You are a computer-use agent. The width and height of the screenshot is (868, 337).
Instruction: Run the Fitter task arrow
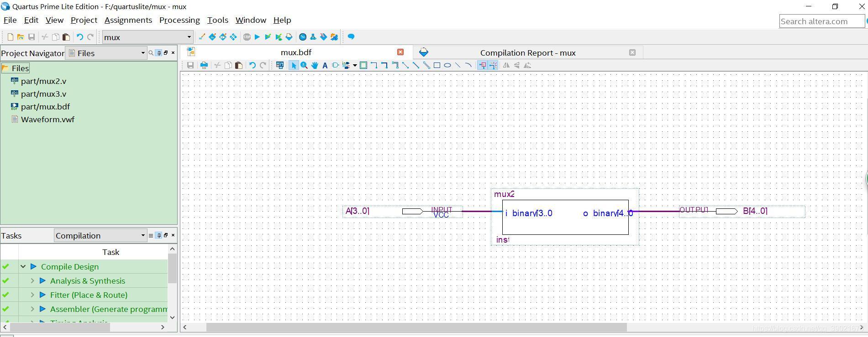[x=42, y=295]
